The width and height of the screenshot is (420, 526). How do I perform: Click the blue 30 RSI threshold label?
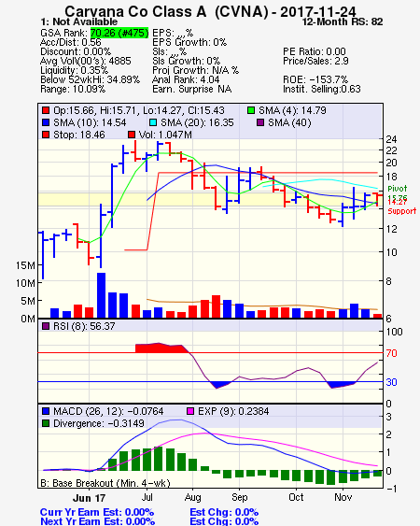[x=391, y=382]
